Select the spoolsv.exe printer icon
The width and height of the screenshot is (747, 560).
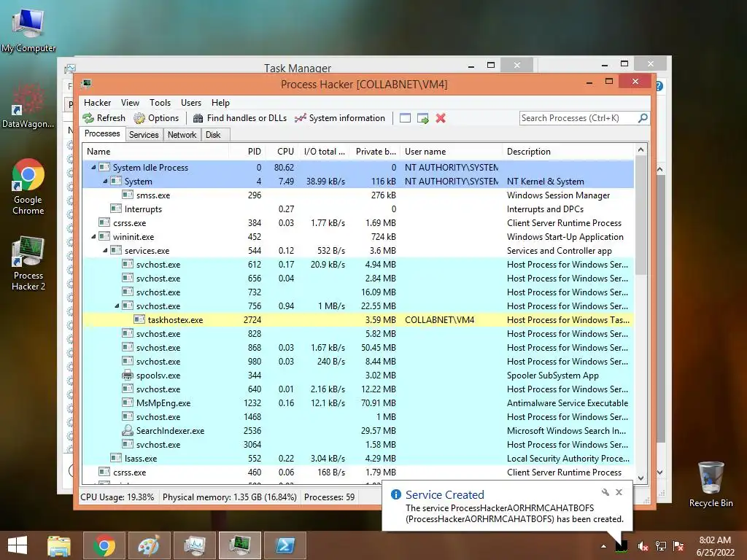coord(127,376)
